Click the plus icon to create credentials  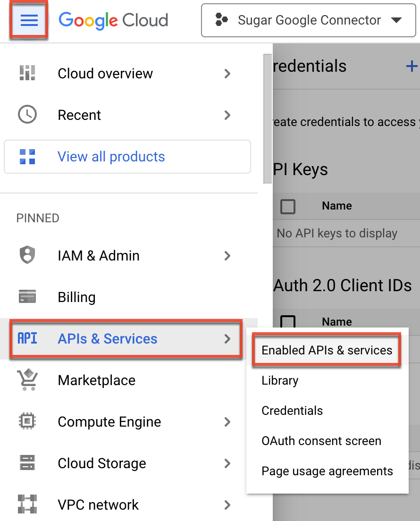click(x=412, y=66)
